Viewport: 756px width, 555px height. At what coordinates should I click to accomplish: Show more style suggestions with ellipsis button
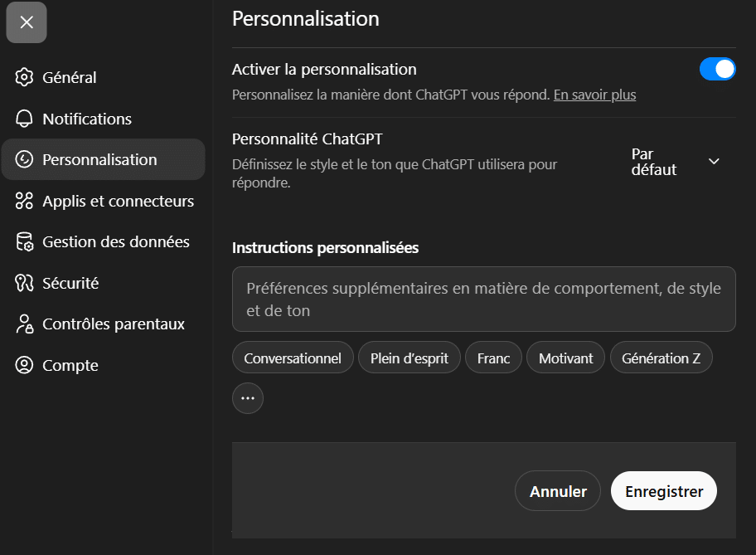point(247,398)
